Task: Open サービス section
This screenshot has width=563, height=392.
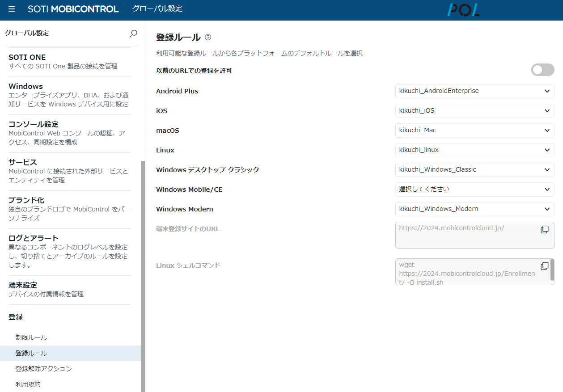Action: click(x=69, y=171)
